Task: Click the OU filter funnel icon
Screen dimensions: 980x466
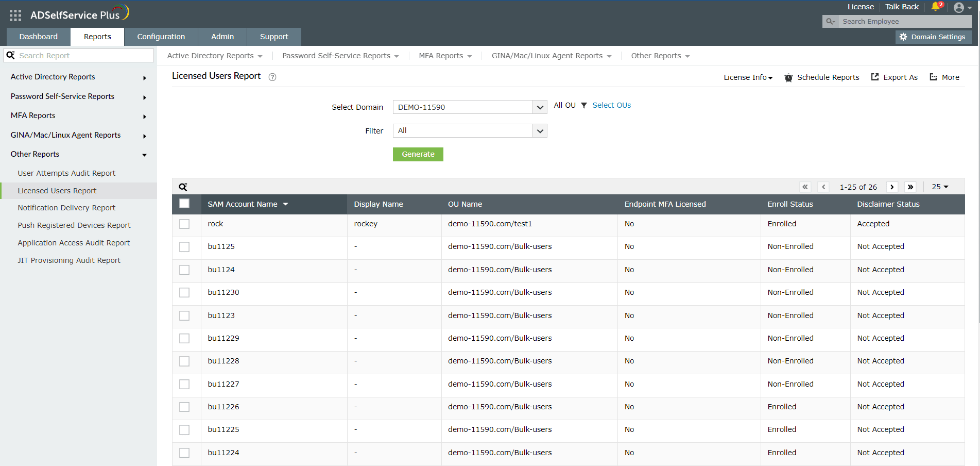Action: click(584, 105)
